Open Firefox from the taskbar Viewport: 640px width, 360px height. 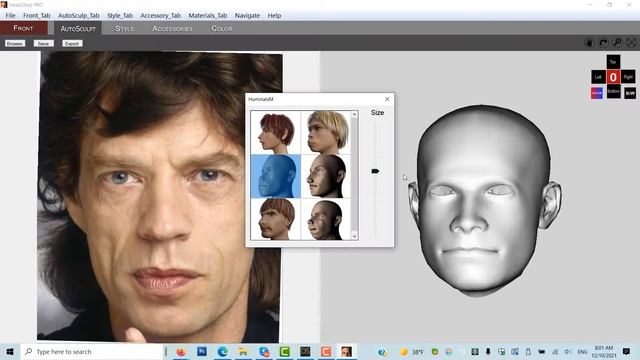(181, 351)
